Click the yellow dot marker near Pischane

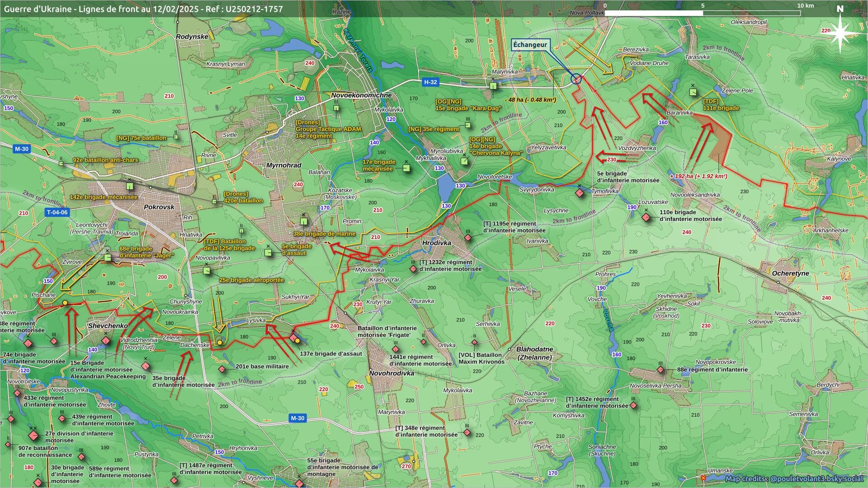point(65,302)
